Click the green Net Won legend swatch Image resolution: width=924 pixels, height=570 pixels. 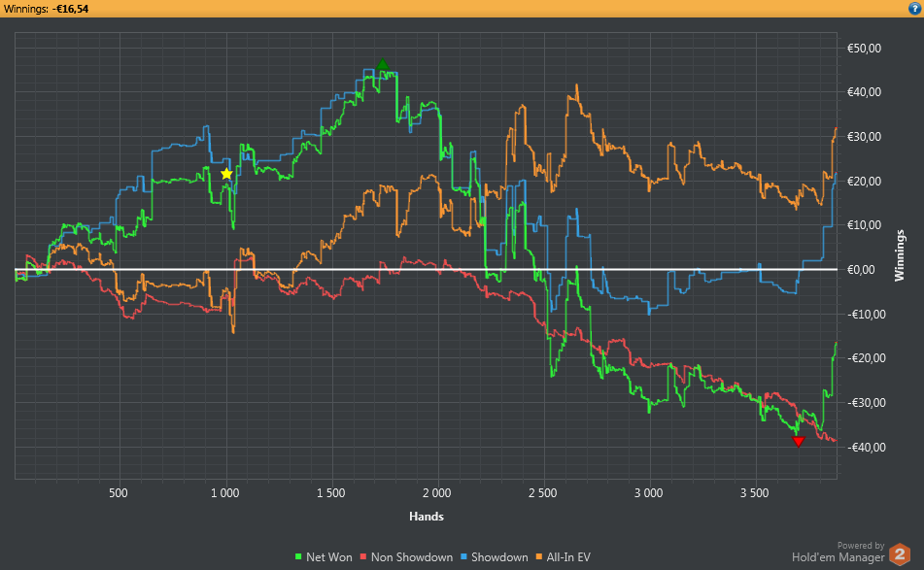click(298, 557)
